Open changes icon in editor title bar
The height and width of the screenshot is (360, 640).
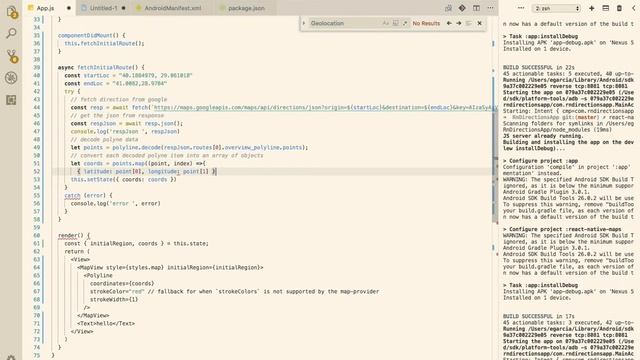pos(448,8)
